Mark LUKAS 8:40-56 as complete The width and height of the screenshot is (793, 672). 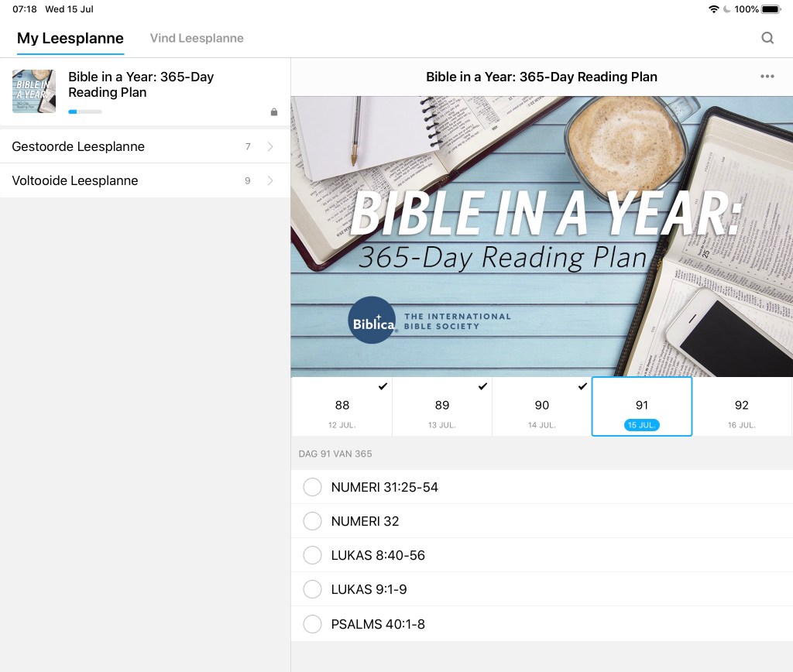click(x=312, y=555)
